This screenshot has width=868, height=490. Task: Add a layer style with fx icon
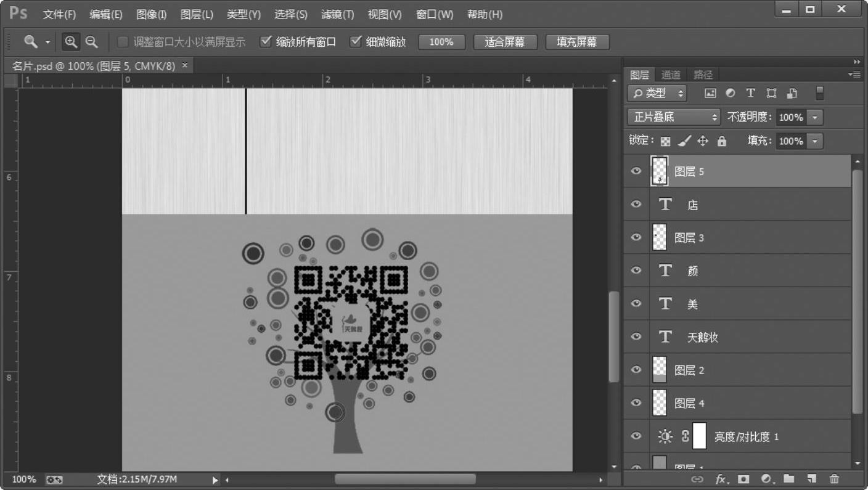tap(721, 479)
